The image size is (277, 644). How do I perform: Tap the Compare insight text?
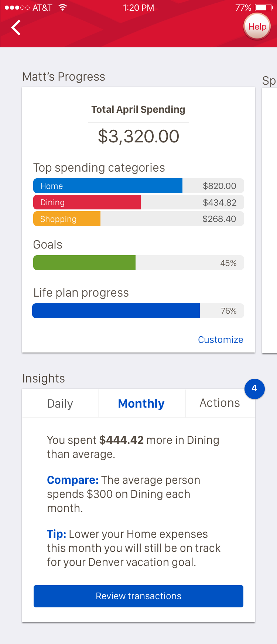click(123, 494)
